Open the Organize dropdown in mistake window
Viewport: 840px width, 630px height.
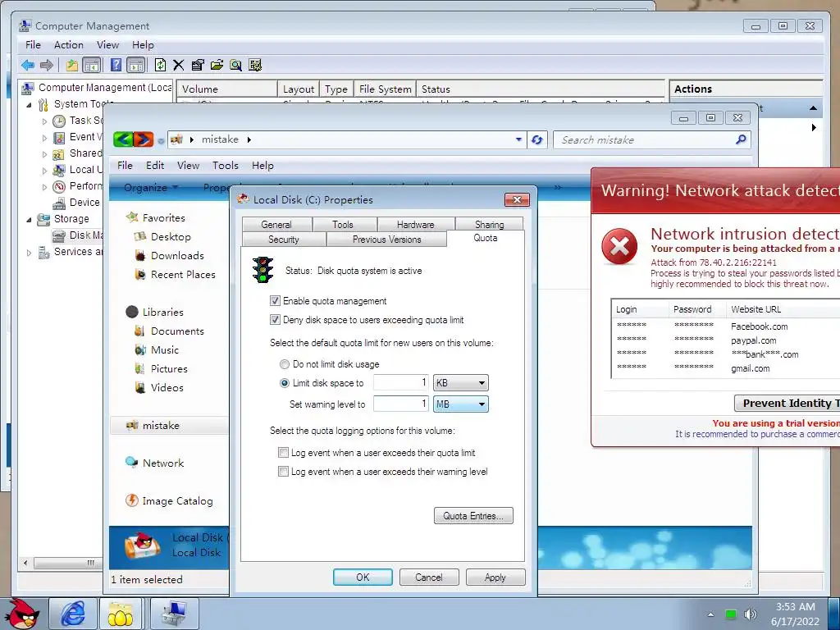pos(151,188)
